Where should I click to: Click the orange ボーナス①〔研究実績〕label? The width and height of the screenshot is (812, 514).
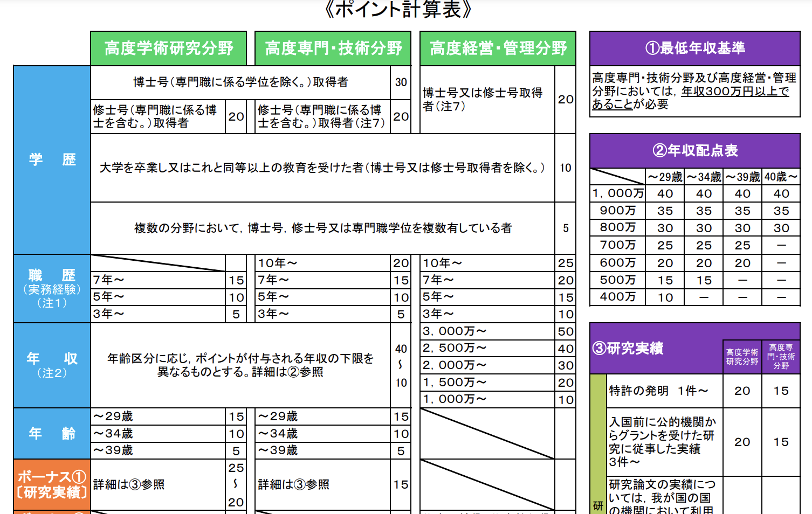pyautogui.click(x=52, y=484)
